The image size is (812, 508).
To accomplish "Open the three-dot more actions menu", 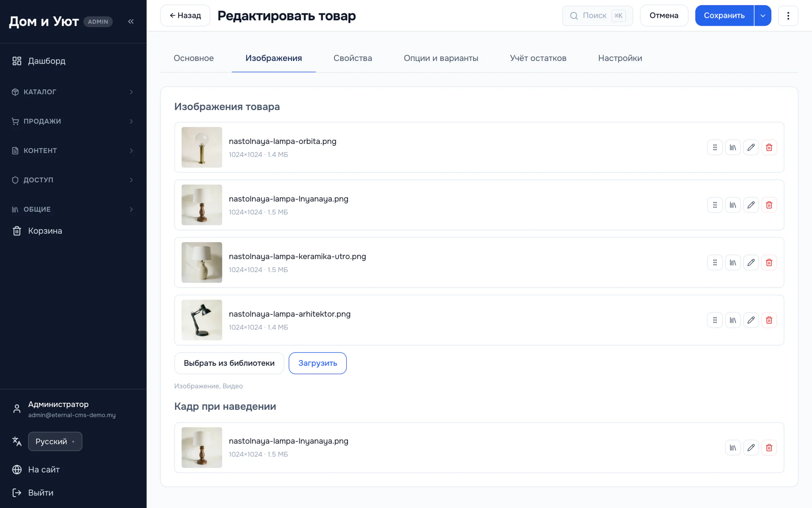I will [788, 16].
